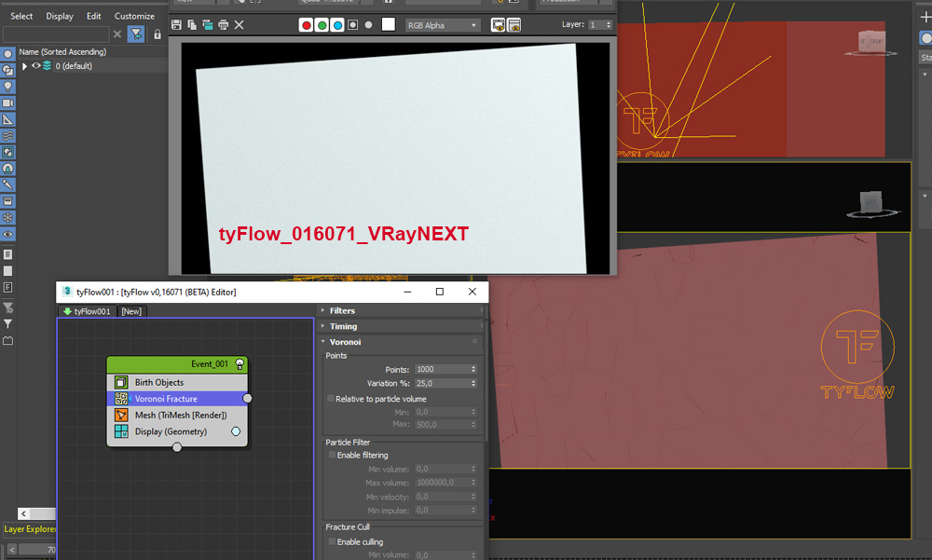Image resolution: width=932 pixels, height=560 pixels.
Task: Enable Relative to particle volume
Action: [331, 398]
